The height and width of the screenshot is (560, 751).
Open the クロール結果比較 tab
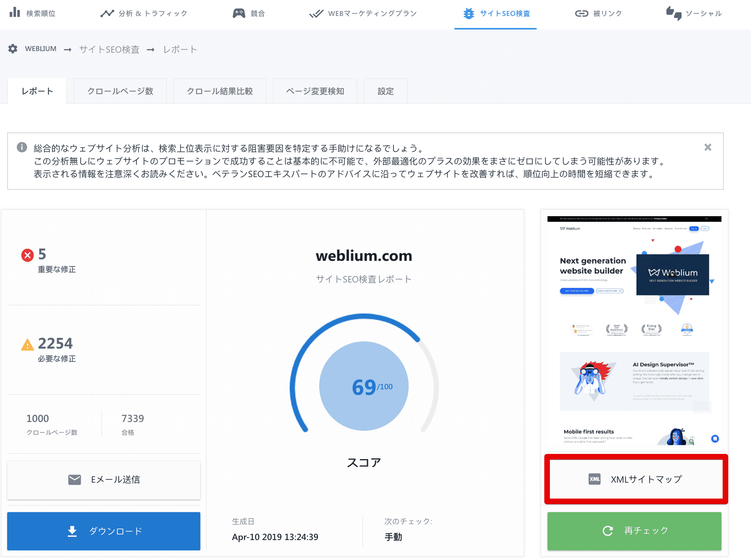pos(219,91)
